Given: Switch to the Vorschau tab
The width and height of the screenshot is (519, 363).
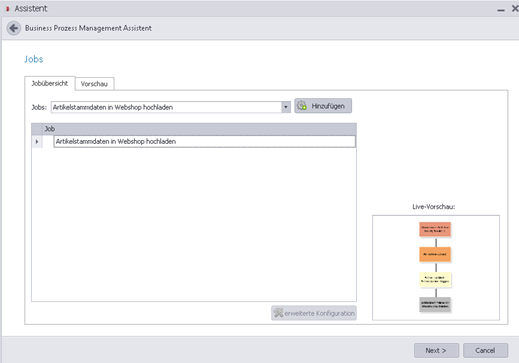Looking at the screenshot, I should pyautogui.click(x=95, y=84).
